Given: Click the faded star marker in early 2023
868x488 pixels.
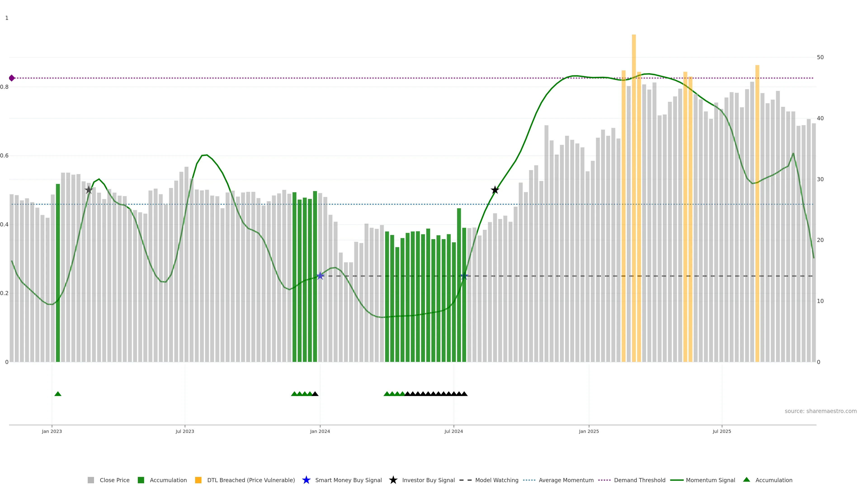Looking at the screenshot, I should coord(89,190).
